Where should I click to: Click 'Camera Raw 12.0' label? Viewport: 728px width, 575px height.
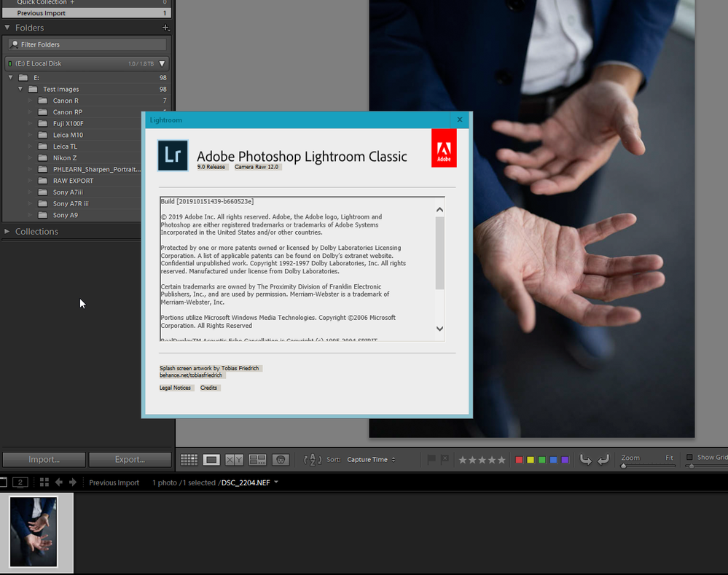tap(257, 167)
